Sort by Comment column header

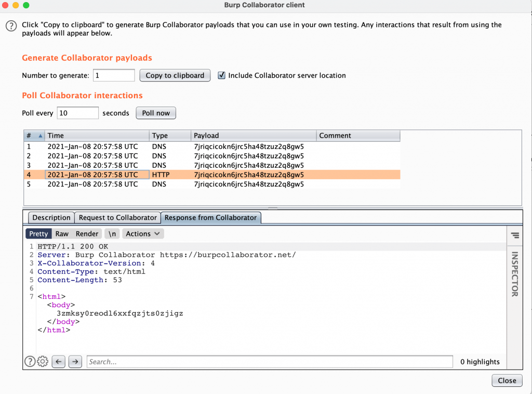click(x=358, y=136)
